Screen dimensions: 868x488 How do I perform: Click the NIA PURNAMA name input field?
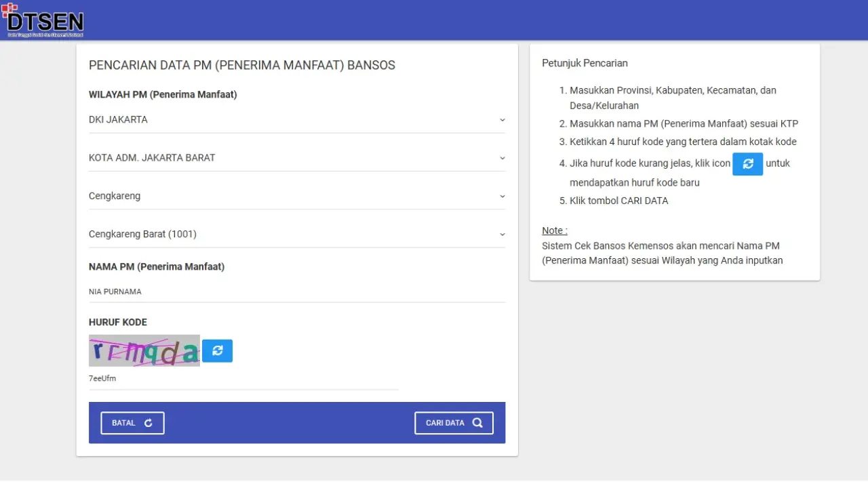pos(297,292)
